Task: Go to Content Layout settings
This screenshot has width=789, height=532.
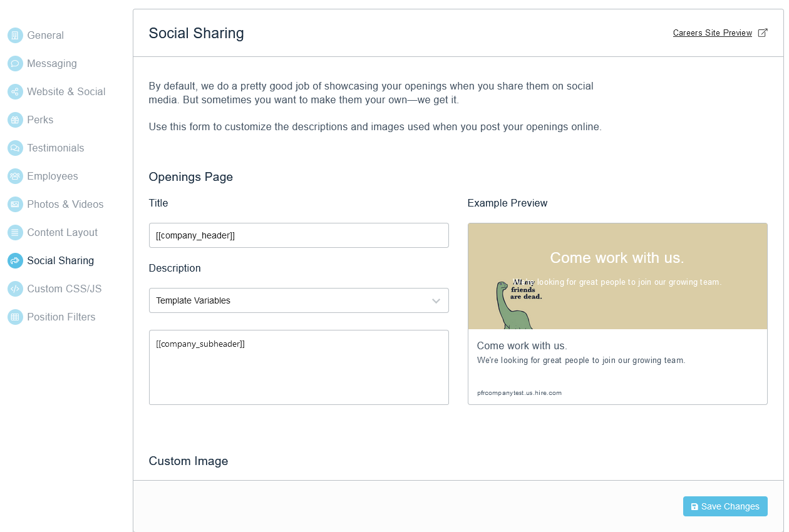Action: click(x=62, y=232)
